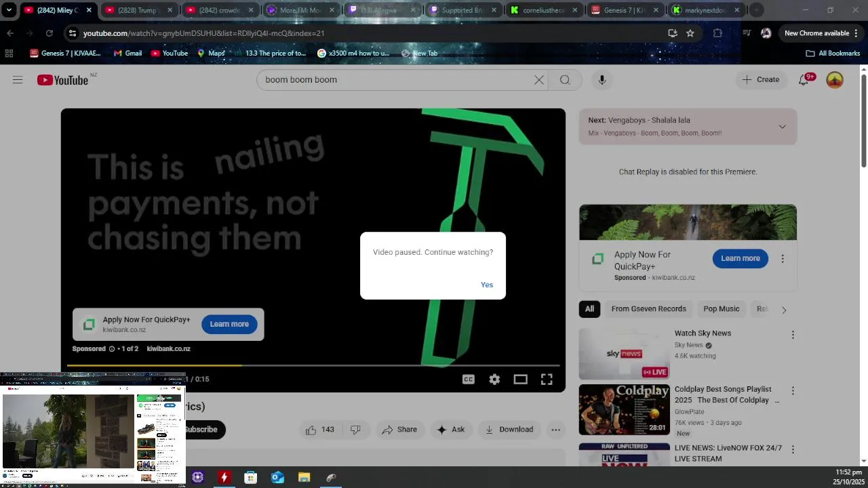Open a new browser tab
Screen dimensions: 868x488
pyautogui.click(x=757, y=10)
